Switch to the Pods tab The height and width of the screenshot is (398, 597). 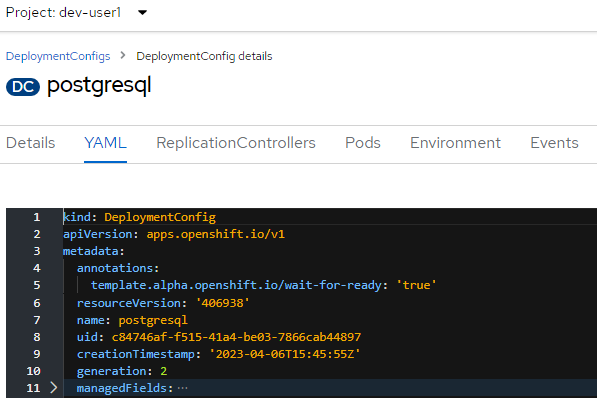[362, 143]
